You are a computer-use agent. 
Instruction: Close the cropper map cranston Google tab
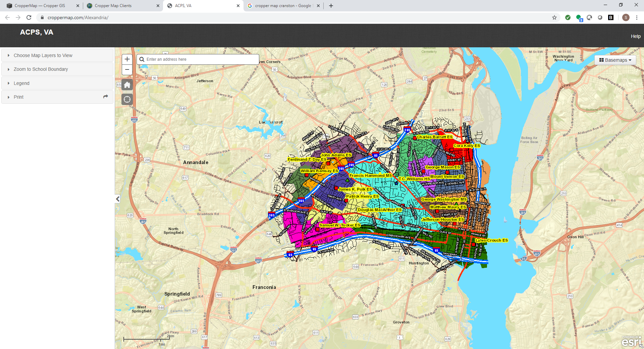(318, 6)
